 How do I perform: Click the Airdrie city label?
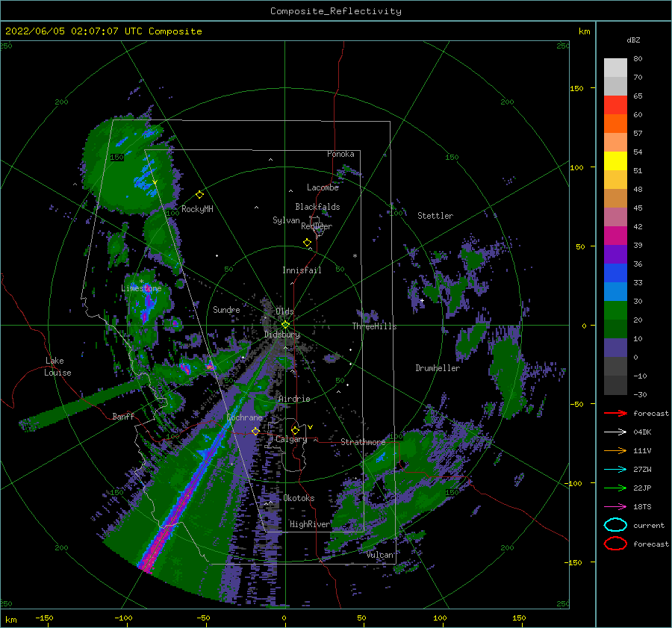click(x=294, y=399)
